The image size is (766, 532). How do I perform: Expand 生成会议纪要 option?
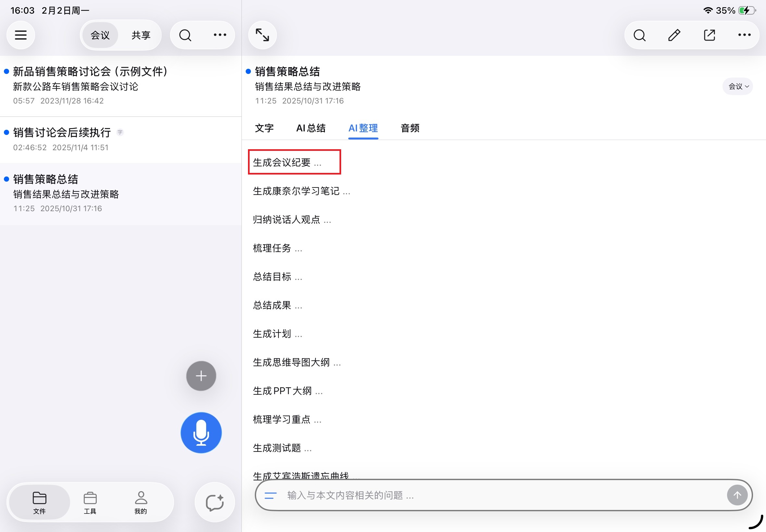point(294,162)
